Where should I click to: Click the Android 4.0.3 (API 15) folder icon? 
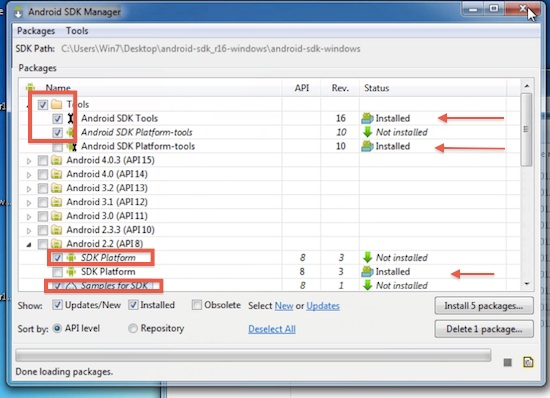[x=56, y=160]
